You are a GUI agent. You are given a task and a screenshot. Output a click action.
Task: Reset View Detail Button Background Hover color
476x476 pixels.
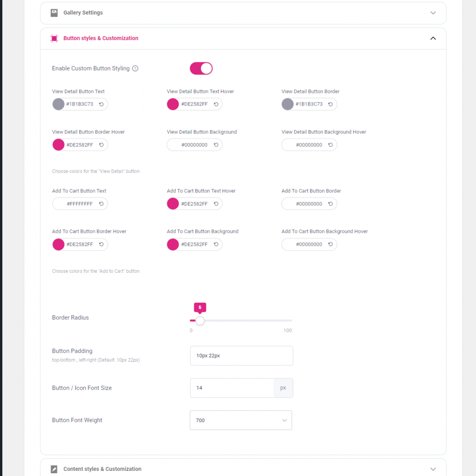(331, 145)
